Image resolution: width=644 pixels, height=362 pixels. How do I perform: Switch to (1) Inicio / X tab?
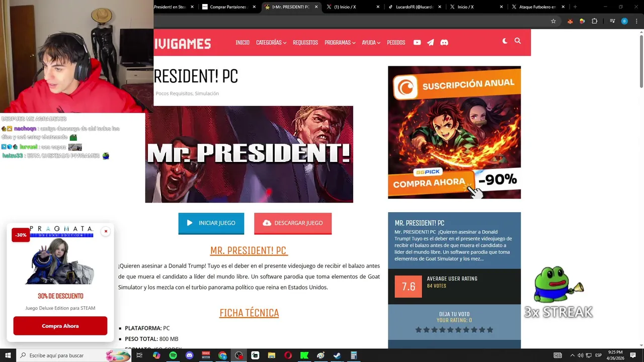coord(353,7)
